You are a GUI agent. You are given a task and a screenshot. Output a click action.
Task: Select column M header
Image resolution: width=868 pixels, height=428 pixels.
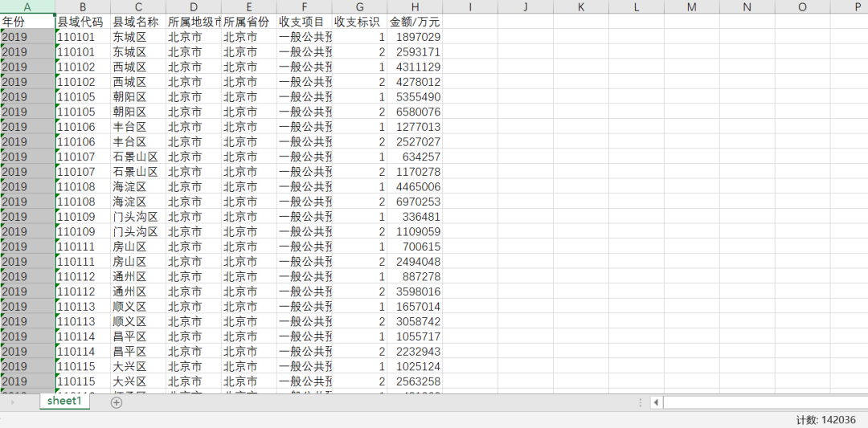(x=692, y=6)
